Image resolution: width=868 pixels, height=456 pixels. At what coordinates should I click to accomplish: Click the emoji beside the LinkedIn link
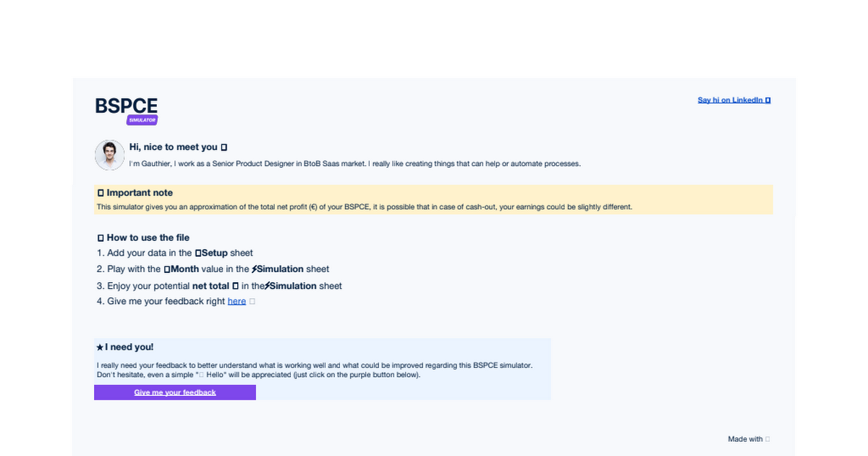(767, 100)
